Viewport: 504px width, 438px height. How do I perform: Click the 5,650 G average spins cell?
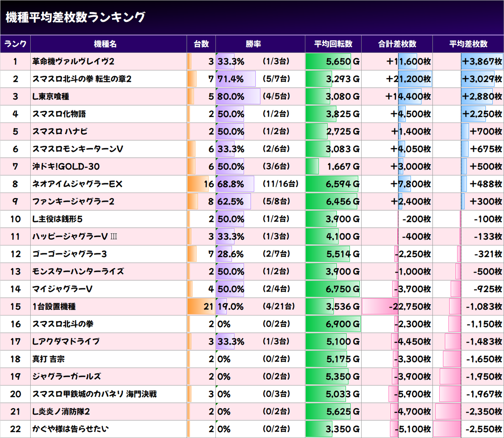(x=333, y=61)
